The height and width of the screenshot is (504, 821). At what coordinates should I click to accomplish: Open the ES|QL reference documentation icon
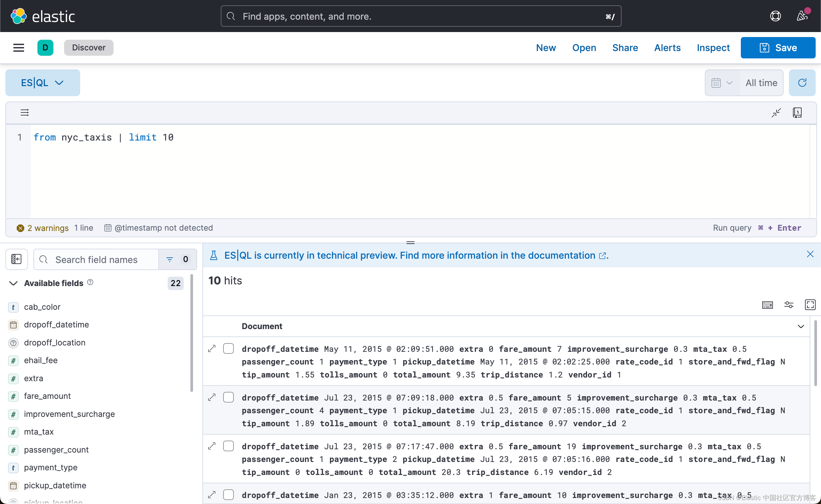click(797, 112)
